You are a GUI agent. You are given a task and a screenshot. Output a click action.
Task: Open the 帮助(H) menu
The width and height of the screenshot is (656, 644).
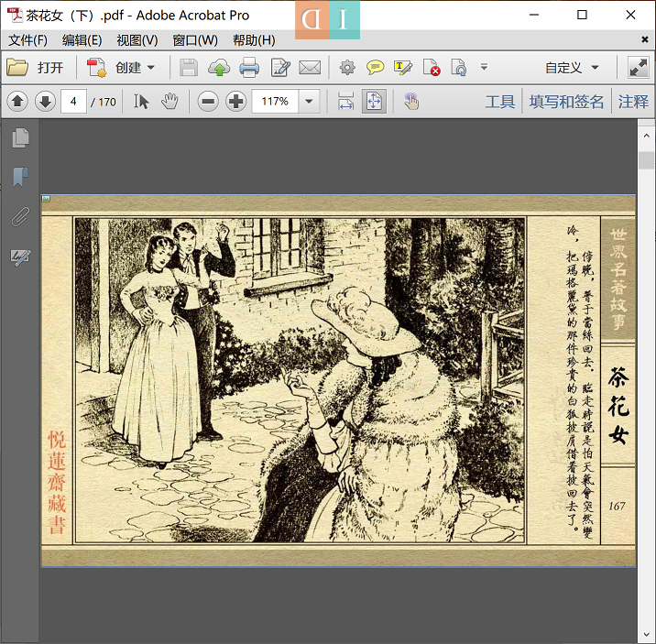[x=254, y=40]
